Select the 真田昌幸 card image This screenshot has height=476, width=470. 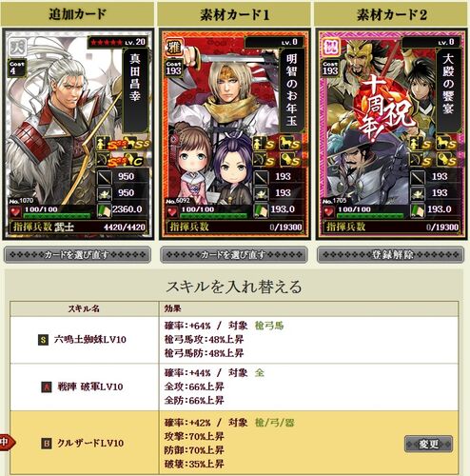(78, 134)
